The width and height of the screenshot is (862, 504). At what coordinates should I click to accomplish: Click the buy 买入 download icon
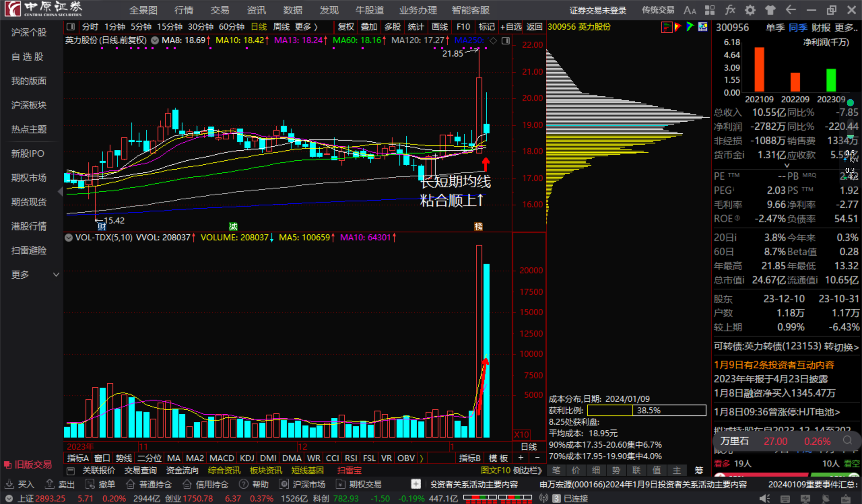click(x=9, y=484)
